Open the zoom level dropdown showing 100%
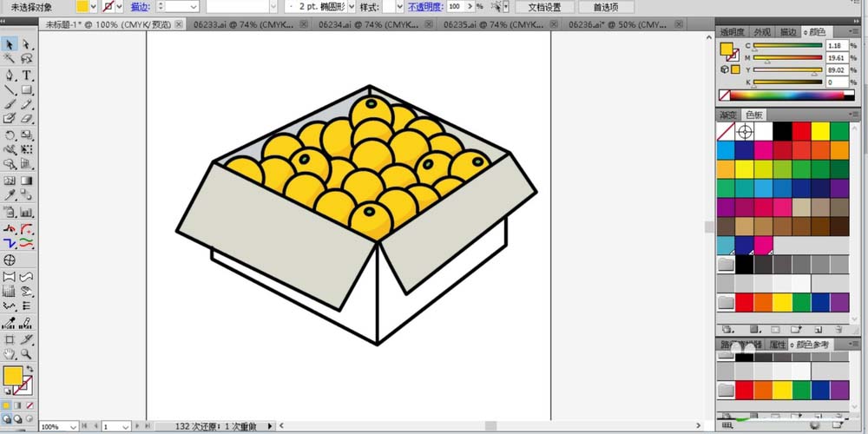Viewport: 868px width, 434px height. coord(73,427)
